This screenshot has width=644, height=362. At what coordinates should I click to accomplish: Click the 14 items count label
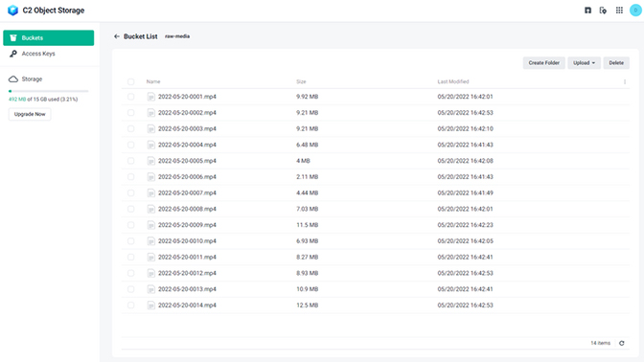coord(601,343)
